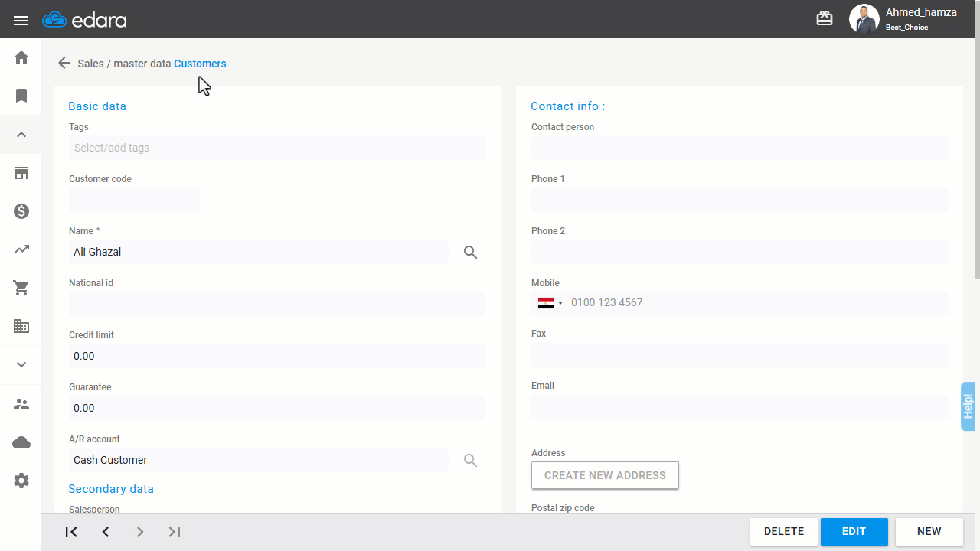The image size is (980, 551).
Task: Open the settings gear in sidebar
Action: pos(21,481)
